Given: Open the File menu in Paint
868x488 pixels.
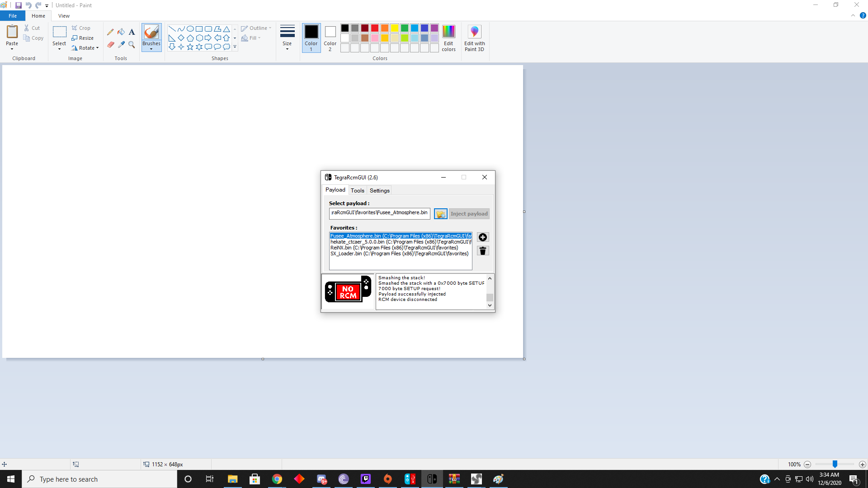Looking at the screenshot, I should 13,16.
